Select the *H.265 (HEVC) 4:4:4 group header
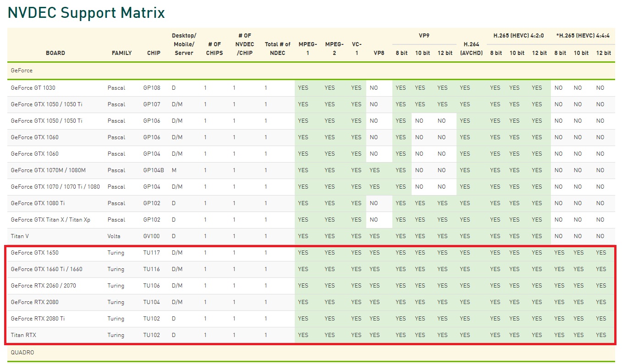This screenshot has height=364, width=622. [582, 35]
